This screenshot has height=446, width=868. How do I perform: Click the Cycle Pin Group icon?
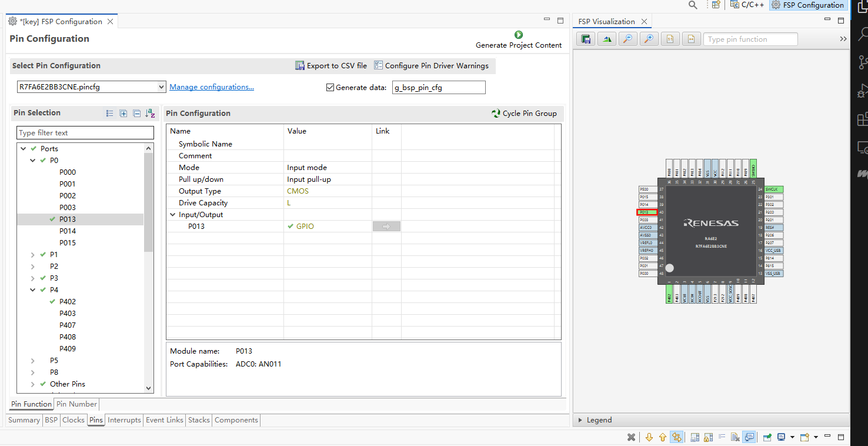click(x=496, y=114)
